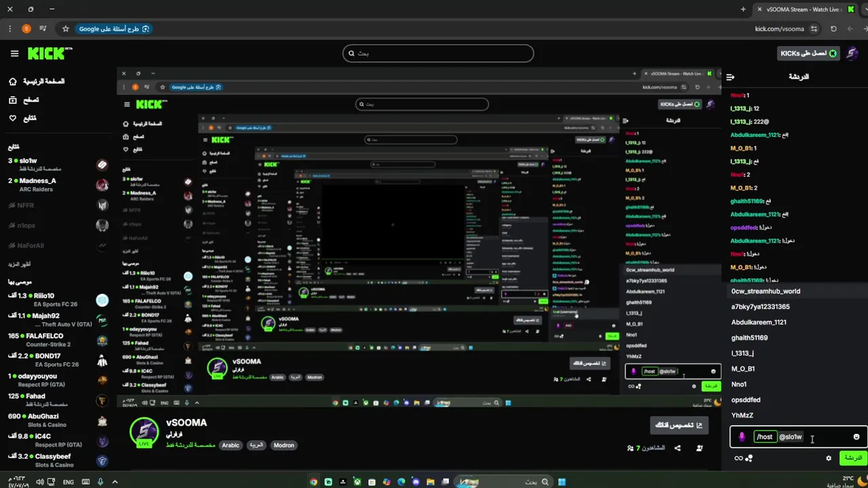Click Ask Google (طرح أسئلة على Google) chip
This screenshot has height=488, width=868.
click(113, 29)
